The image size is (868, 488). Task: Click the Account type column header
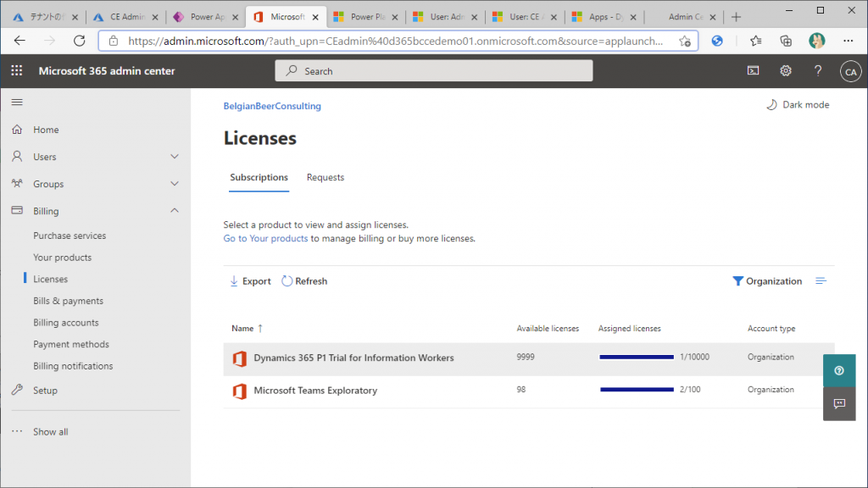click(771, 329)
